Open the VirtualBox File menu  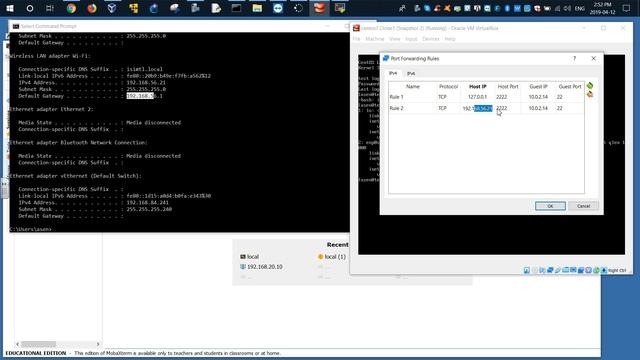(x=356, y=39)
